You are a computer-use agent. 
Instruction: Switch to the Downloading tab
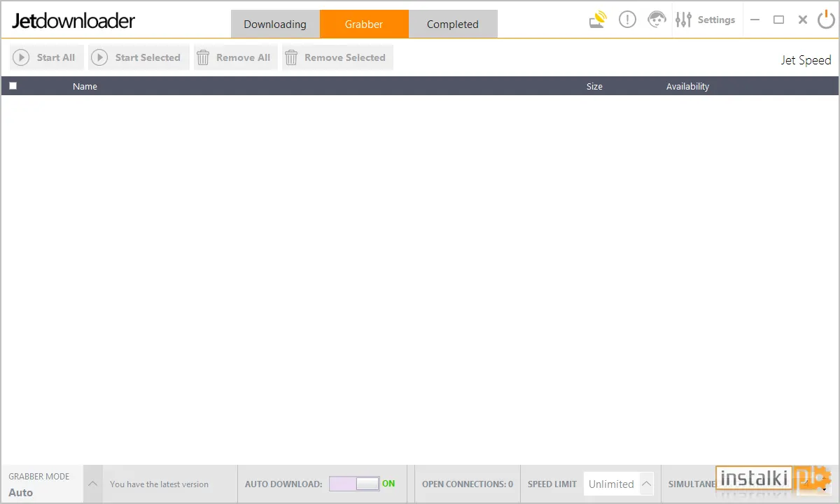click(x=275, y=24)
